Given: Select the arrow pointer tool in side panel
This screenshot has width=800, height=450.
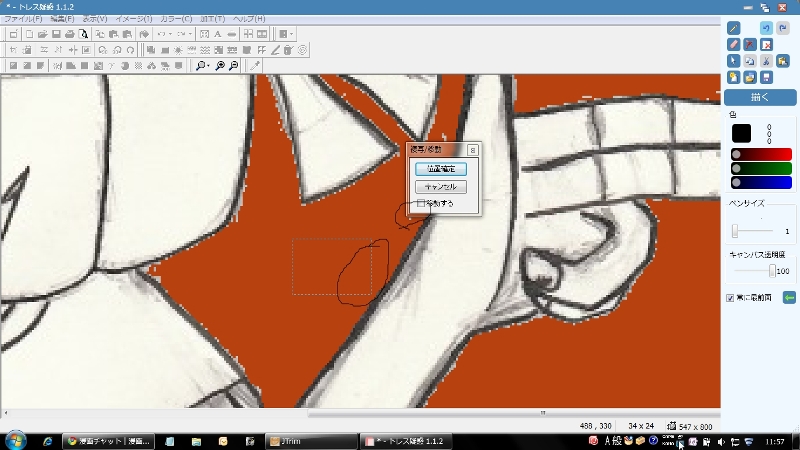Looking at the screenshot, I should pos(733,61).
